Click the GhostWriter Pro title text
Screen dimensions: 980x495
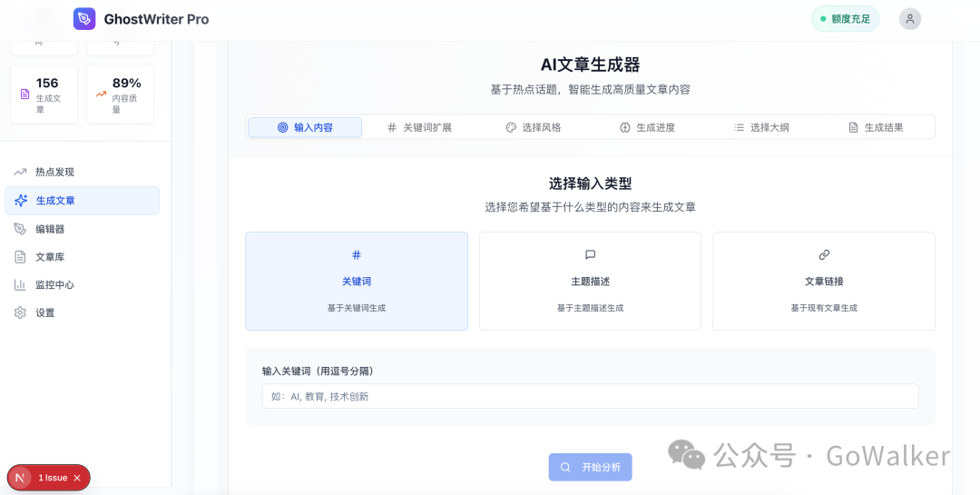156,19
